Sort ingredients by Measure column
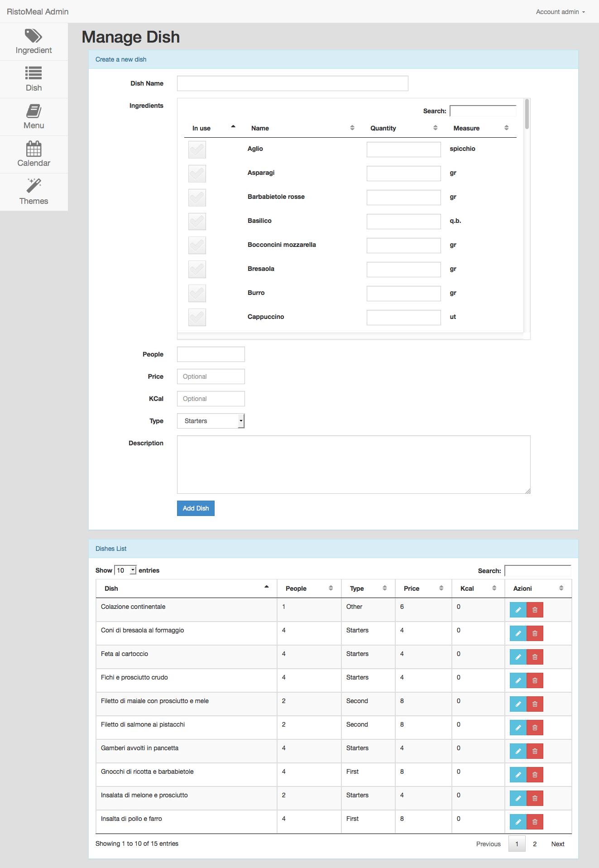Image resolution: width=599 pixels, height=868 pixels. click(x=481, y=128)
